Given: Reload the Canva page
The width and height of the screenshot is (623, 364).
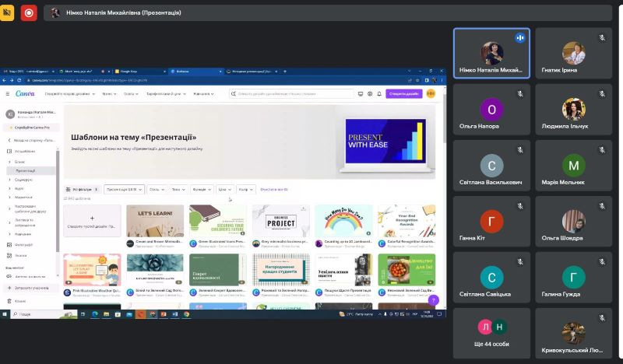Looking at the screenshot, I should tap(19, 80).
